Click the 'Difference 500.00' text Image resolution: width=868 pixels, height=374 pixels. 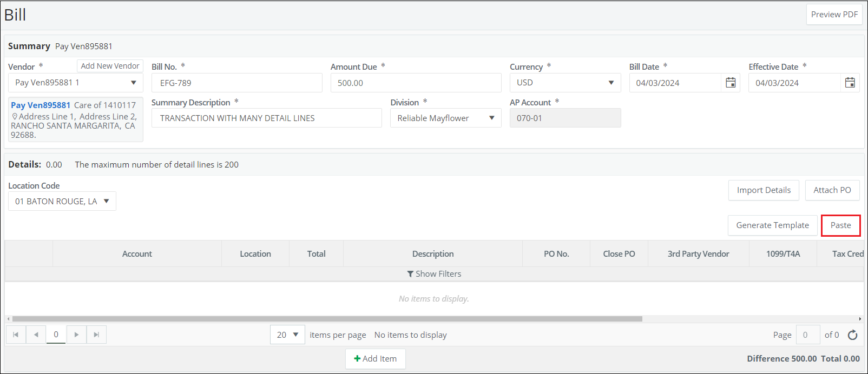pyautogui.click(x=781, y=359)
